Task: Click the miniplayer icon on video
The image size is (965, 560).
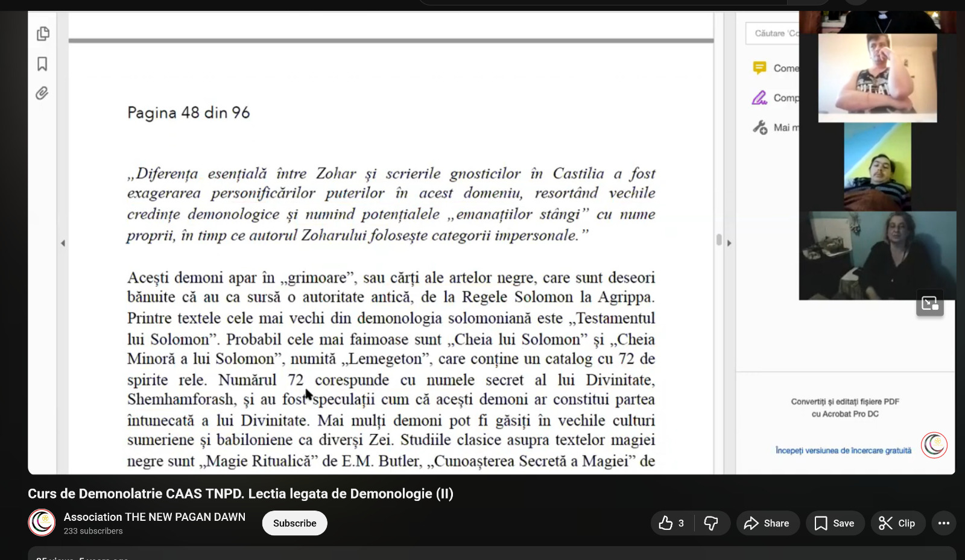Action: 929,303
